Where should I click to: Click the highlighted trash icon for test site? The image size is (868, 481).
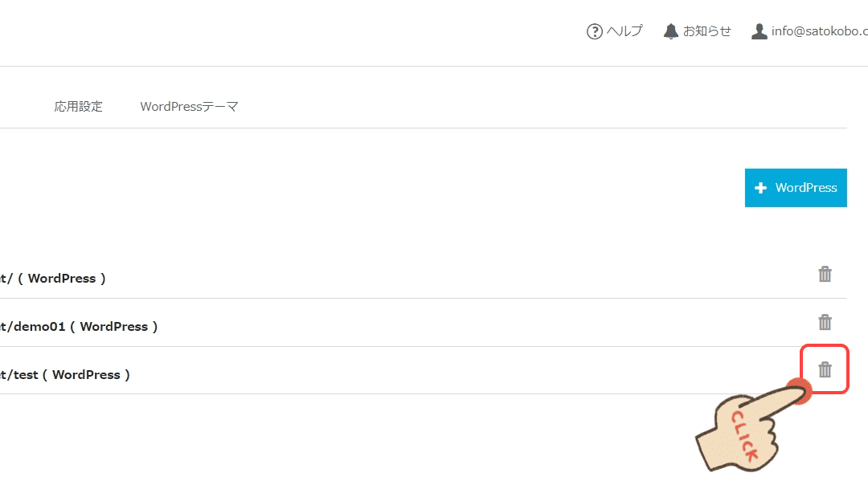(x=825, y=370)
